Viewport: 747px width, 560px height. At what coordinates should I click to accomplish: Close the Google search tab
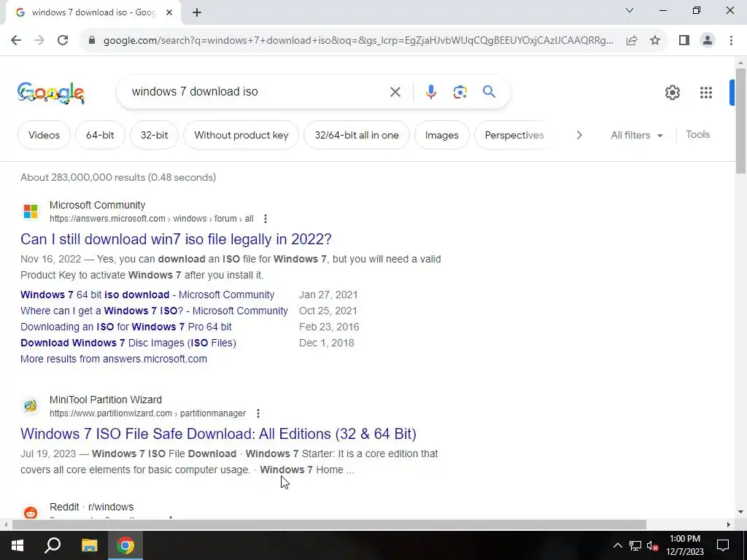169,12
